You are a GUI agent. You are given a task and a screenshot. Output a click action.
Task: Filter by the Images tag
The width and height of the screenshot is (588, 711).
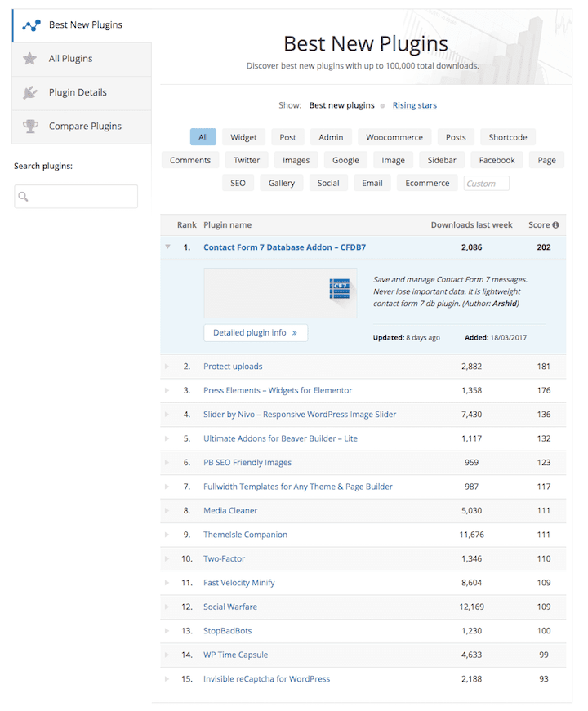pos(296,160)
